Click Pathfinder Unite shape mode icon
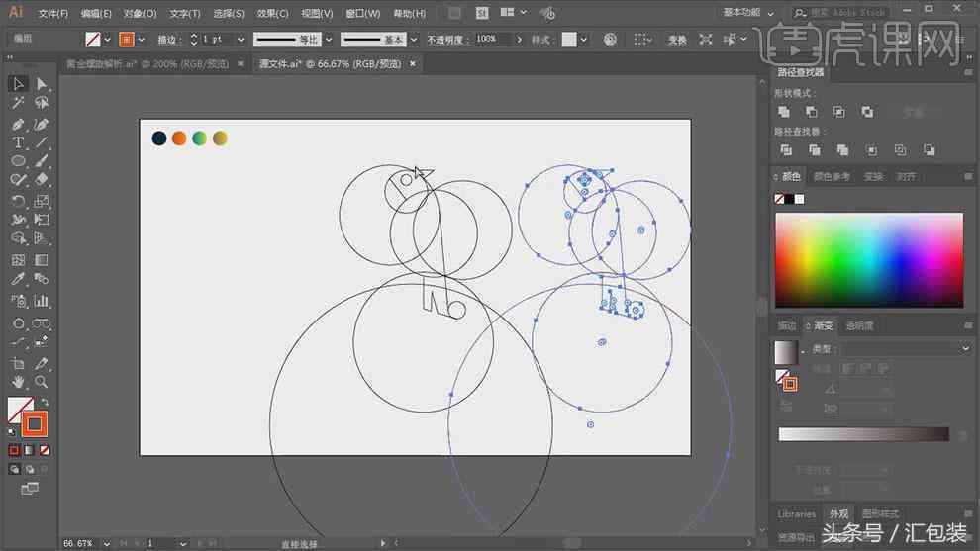 tap(784, 112)
